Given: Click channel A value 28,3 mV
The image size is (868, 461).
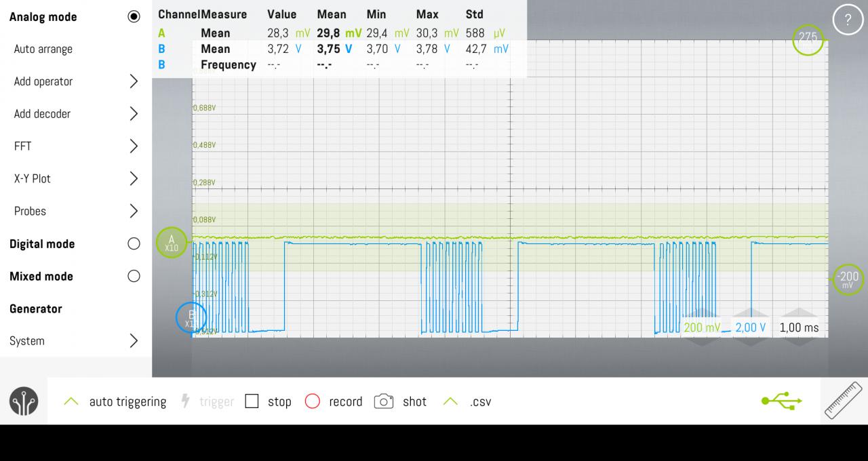Looking at the screenshot, I should click(x=288, y=33).
